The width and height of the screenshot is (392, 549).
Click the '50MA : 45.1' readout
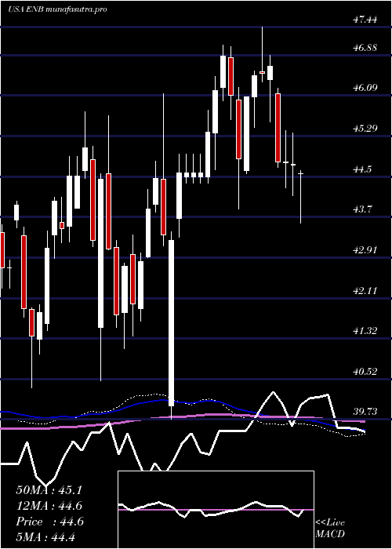tap(49, 490)
